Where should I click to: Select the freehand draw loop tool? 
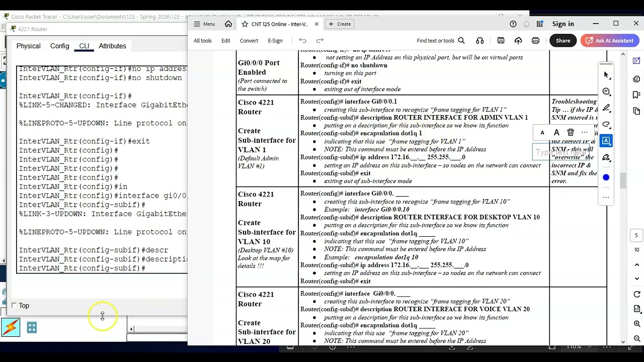pyautogui.click(x=606, y=124)
